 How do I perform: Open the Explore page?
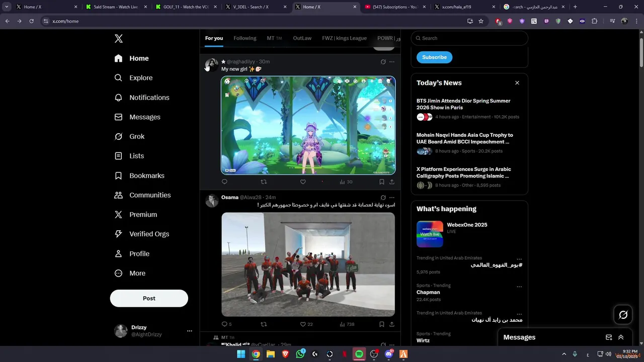[x=133, y=78]
